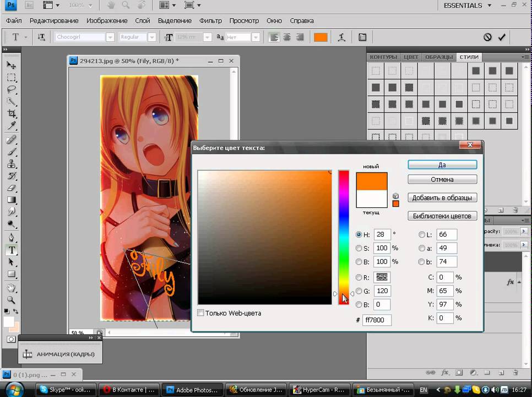
Task: Select the S saturation radio button
Action: [359, 248]
